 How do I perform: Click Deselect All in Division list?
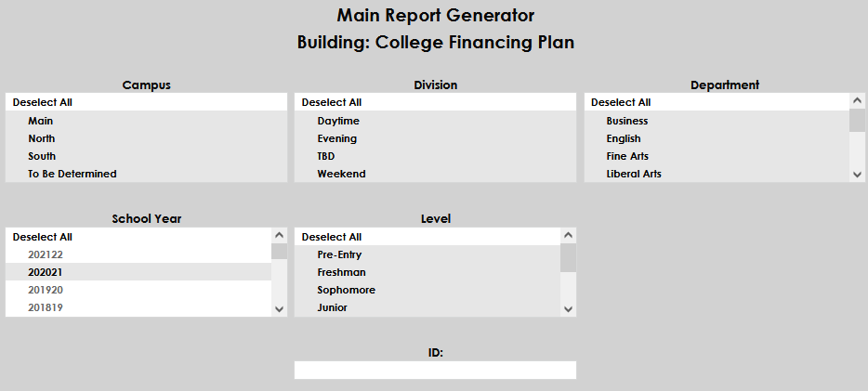click(332, 103)
